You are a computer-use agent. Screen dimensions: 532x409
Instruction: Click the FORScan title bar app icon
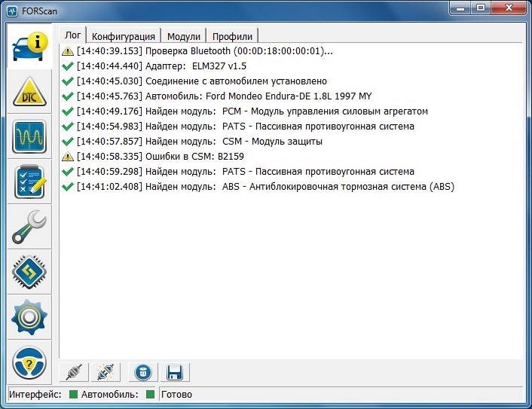(12, 11)
